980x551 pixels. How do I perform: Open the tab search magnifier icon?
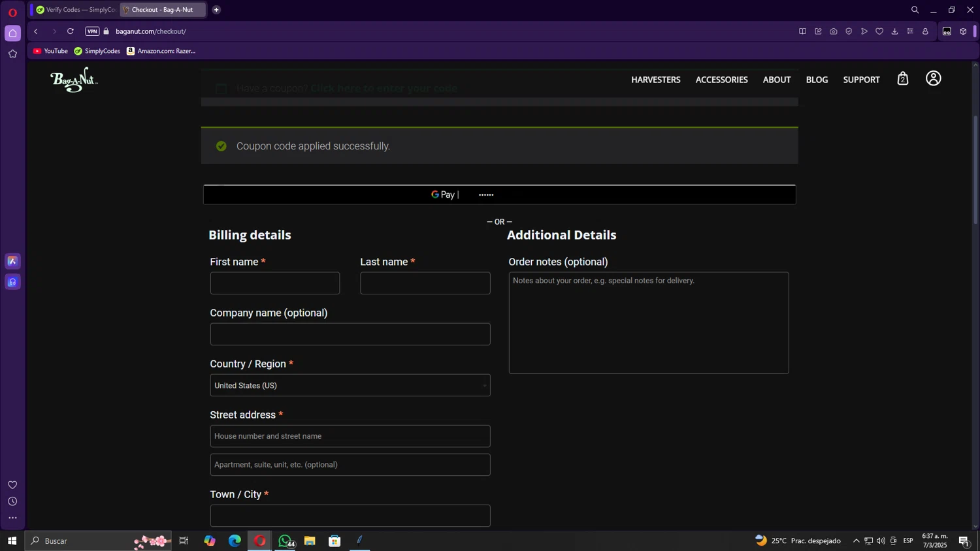(x=915, y=10)
